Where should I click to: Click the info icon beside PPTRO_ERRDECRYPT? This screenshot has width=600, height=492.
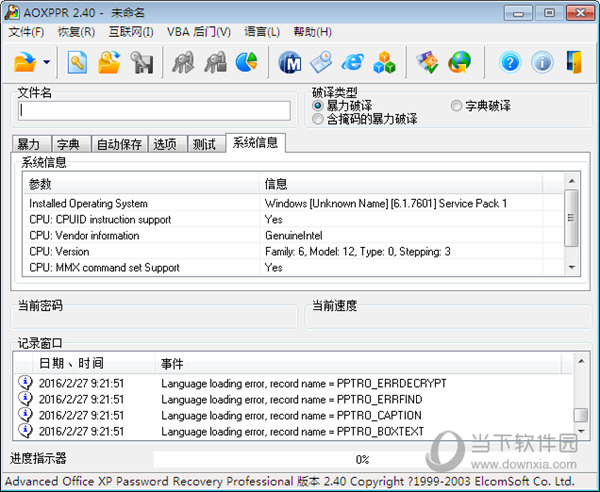click(26, 382)
